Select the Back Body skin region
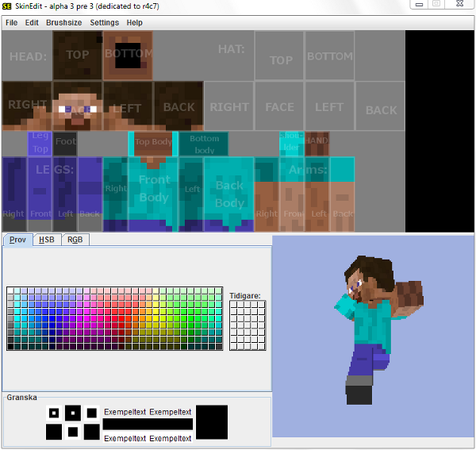The width and height of the screenshot is (476, 450). coord(228,194)
